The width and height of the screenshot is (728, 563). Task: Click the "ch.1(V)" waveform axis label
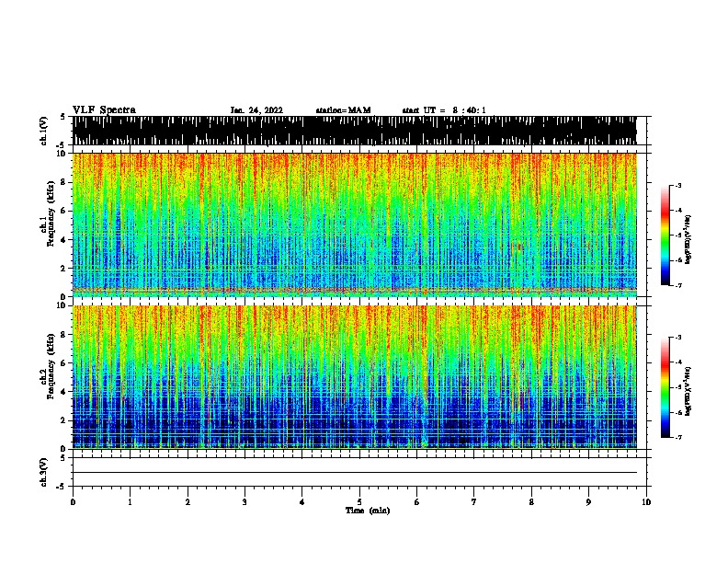44,131
